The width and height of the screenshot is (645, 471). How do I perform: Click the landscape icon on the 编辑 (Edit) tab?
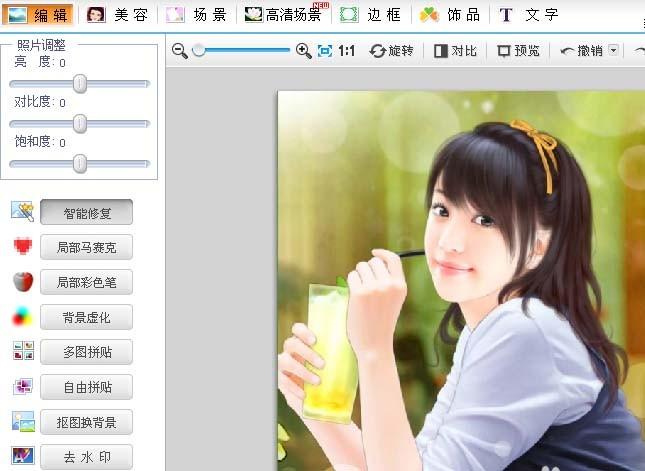coord(18,15)
